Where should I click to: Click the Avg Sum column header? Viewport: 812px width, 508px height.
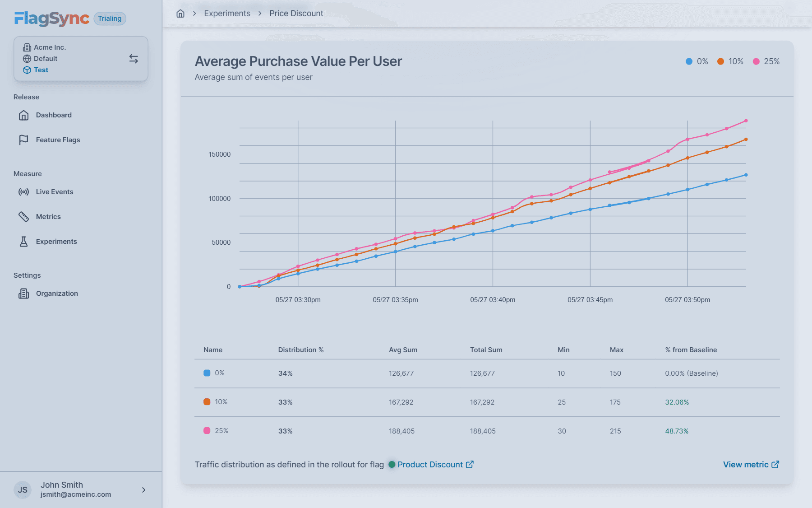pyautogui.click(x=403, y=350)
